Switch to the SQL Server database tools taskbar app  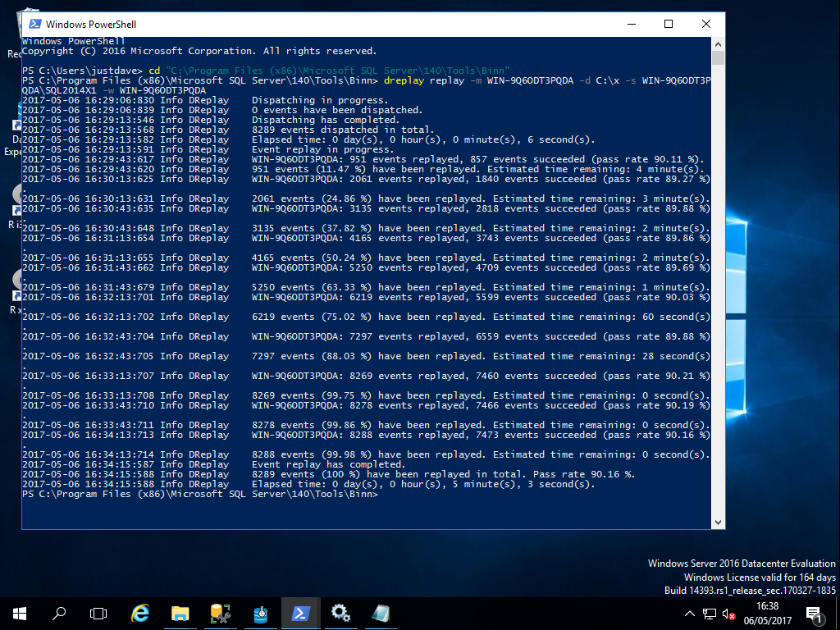(220, 613)
